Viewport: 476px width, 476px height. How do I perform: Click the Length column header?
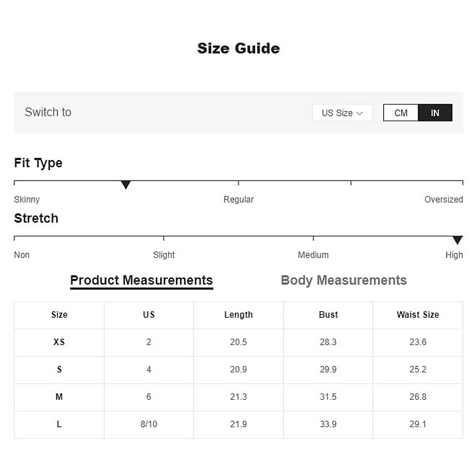[x=238, y=315]
